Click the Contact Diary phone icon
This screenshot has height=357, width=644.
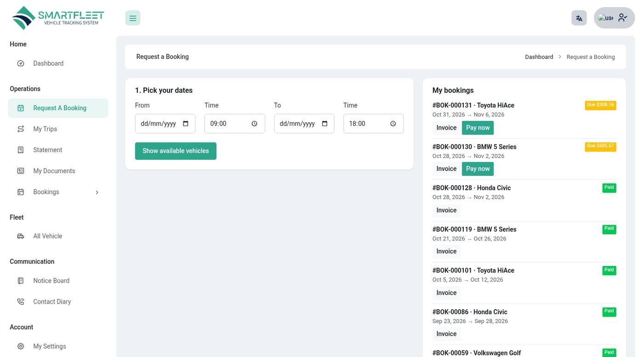click(21, 302)
